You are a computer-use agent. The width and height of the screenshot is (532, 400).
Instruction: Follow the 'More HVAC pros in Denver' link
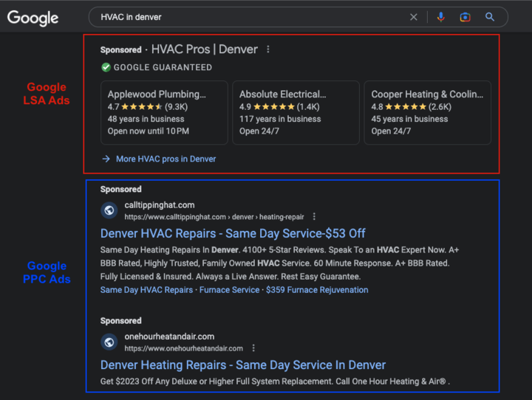pos(166,159)
